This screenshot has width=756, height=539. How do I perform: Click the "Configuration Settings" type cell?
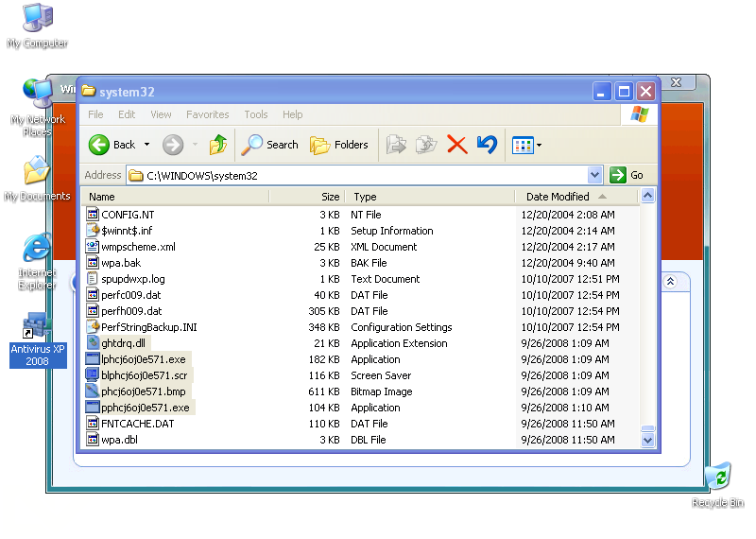point(401,327)
